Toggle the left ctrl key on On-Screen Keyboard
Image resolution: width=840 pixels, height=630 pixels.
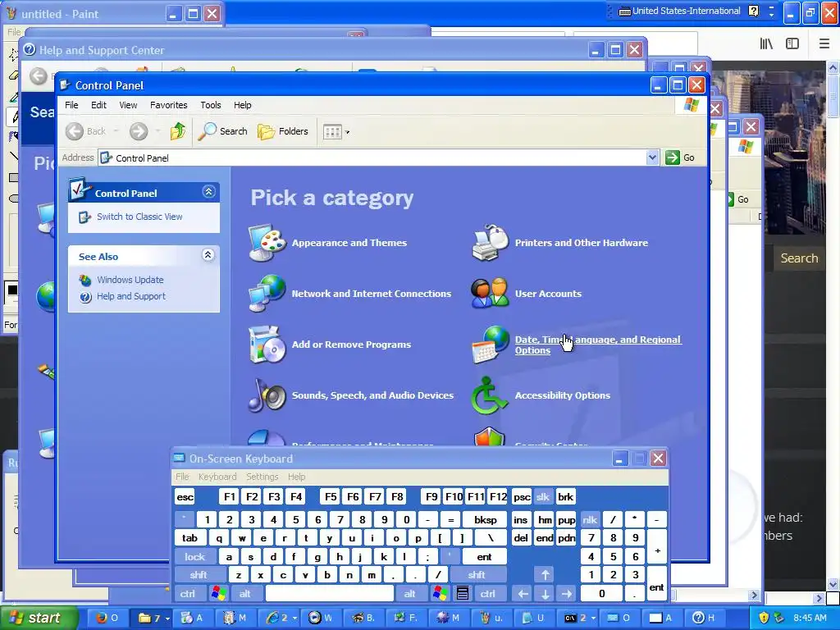click(x=188, y=594)
